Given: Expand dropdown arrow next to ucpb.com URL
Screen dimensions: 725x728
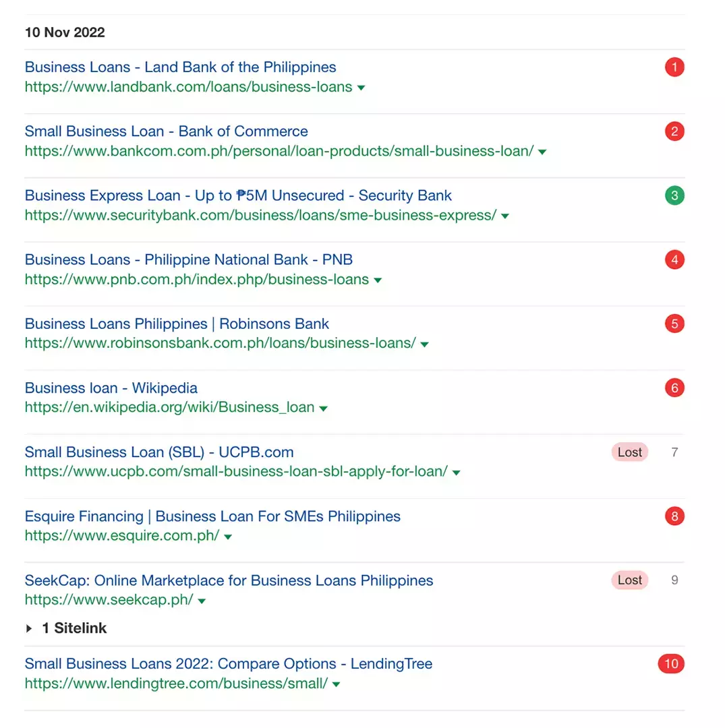Looking at the screenshot, I should (456, 472).
